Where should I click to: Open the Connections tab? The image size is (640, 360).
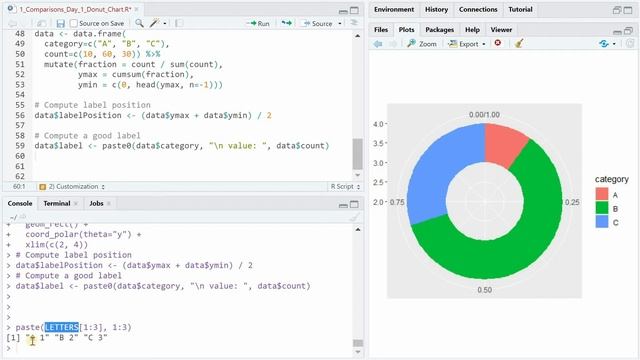[x=478, y=9]
